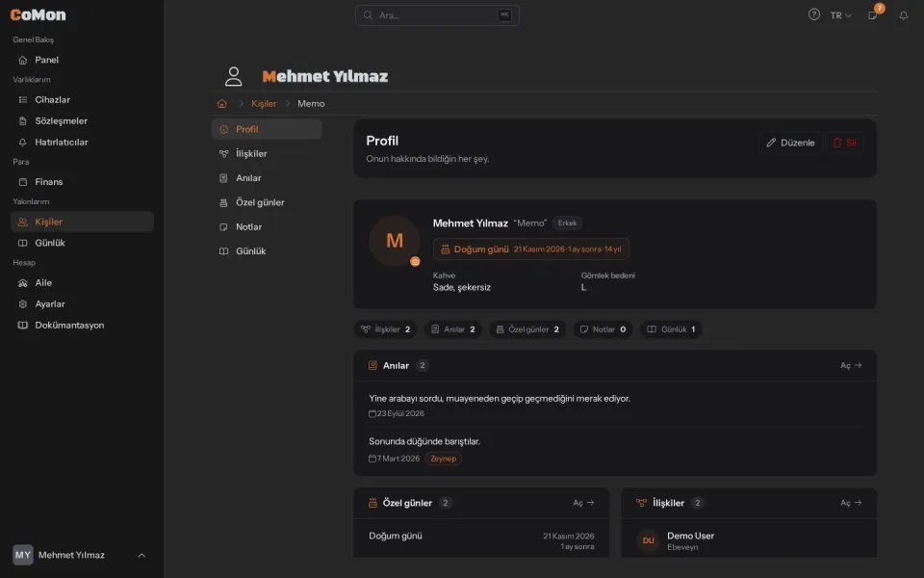Select Kişiler in the sidebar
Screen dimensions: 924x578
82,222
